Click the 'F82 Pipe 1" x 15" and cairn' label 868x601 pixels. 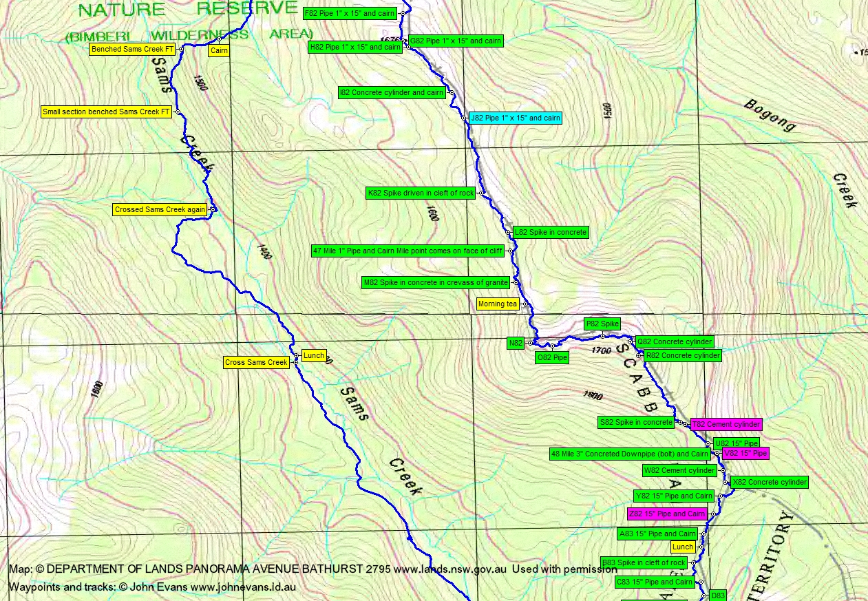click(x=349, y=13)
